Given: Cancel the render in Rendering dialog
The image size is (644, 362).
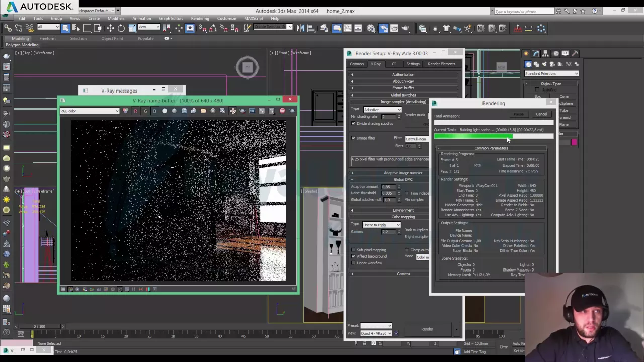Looking at the screenshot, I should [541, 114].
